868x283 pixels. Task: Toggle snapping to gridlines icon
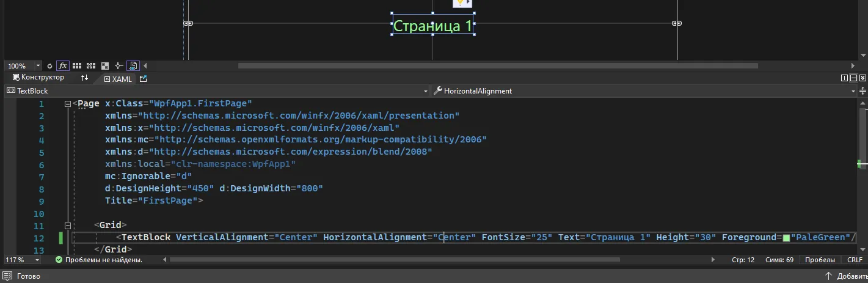point(91,65)
